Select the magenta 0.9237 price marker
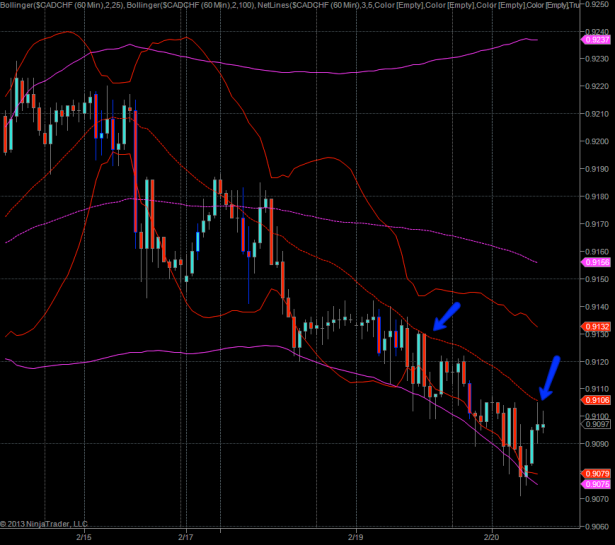The image size is (615, 545). 596,39
